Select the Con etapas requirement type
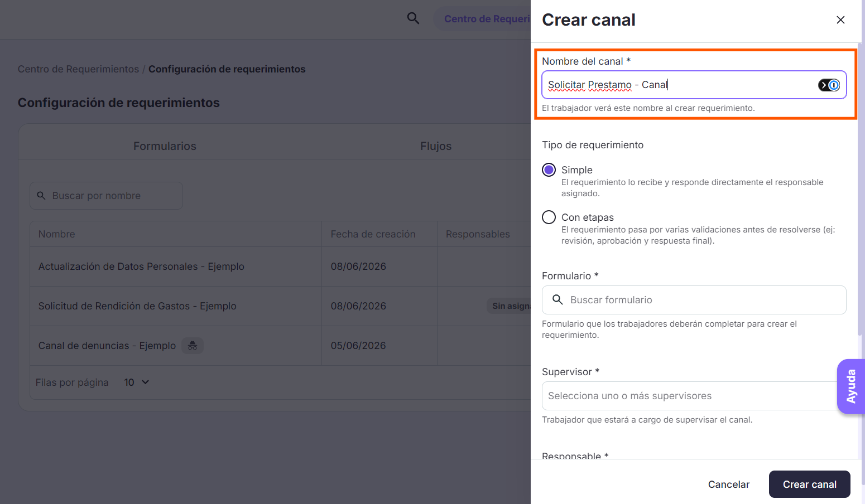 (549, 217)
